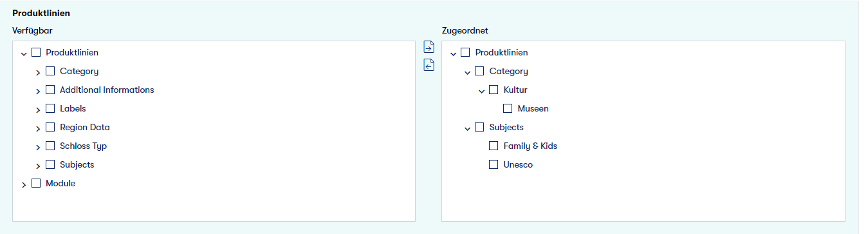868x234 pixels.
Task: Collapse the Kultur node
Action: pyautogui.click(x=481, y=91)
